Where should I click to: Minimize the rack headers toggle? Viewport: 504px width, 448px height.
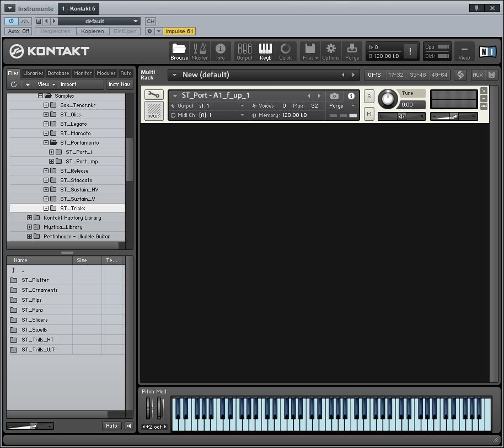tap(491, 75)
